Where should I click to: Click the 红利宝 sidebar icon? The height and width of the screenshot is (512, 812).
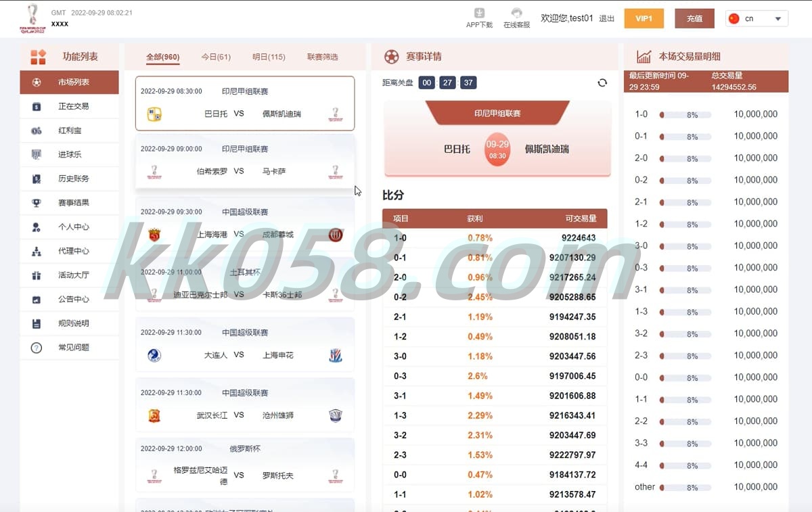pyautogui.click(x=37, y=131)
